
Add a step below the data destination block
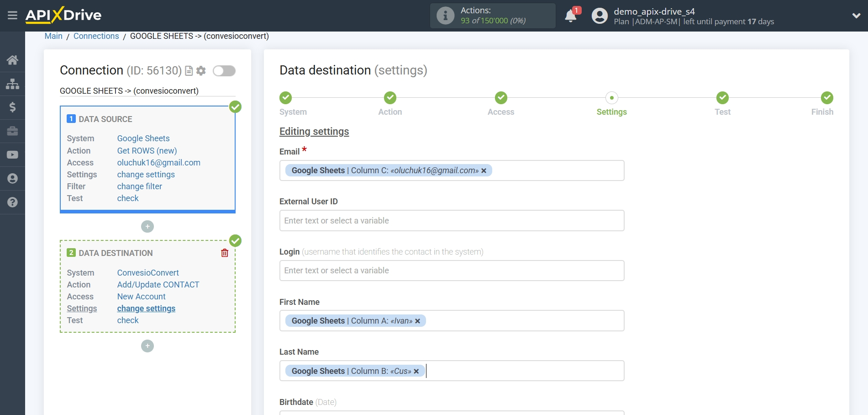147,346
